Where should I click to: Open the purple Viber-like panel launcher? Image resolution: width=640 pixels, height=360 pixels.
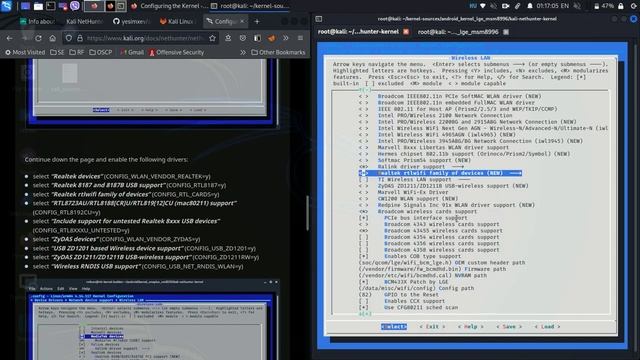pos(75,6)
